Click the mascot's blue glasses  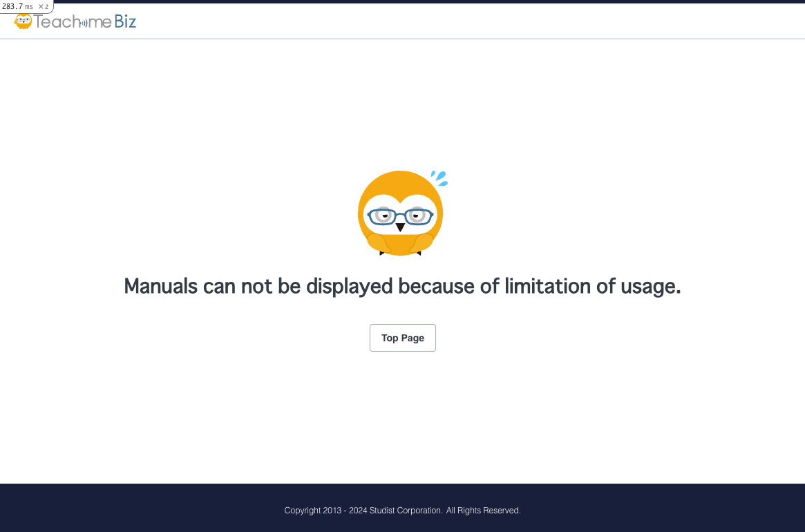[x=400, y=216]
